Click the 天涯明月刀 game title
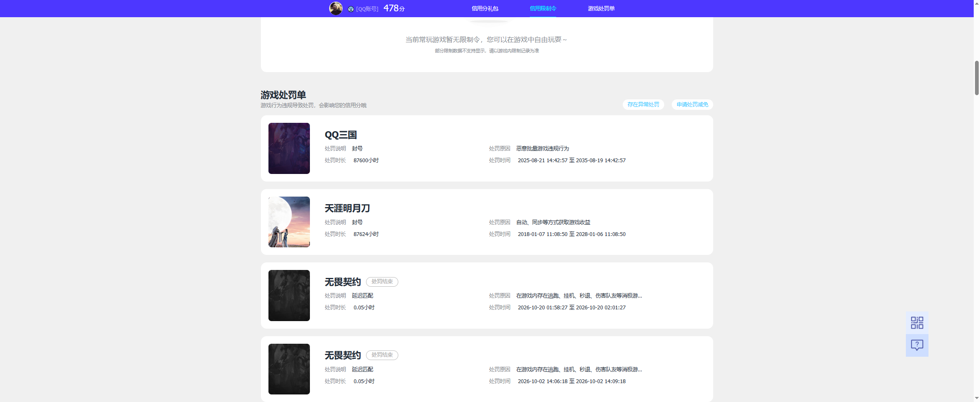Viewport: 980px width, 402px height. (347, 208)
